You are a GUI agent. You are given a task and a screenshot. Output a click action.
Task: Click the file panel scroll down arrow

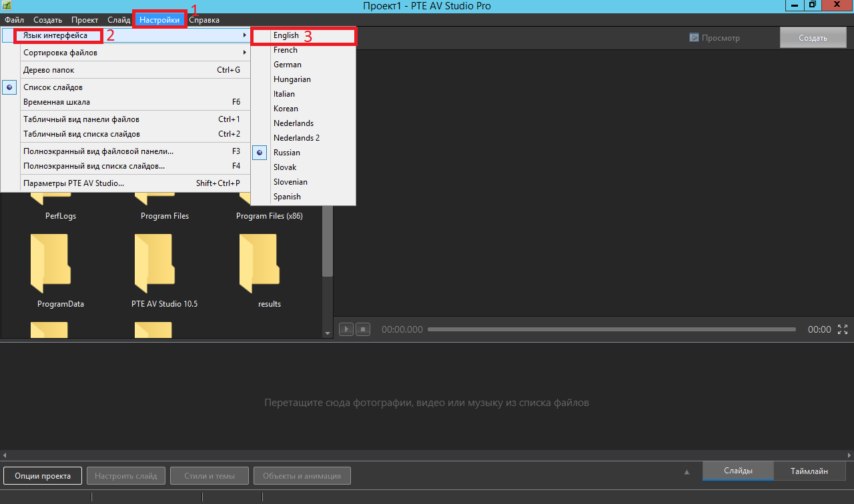328,333
